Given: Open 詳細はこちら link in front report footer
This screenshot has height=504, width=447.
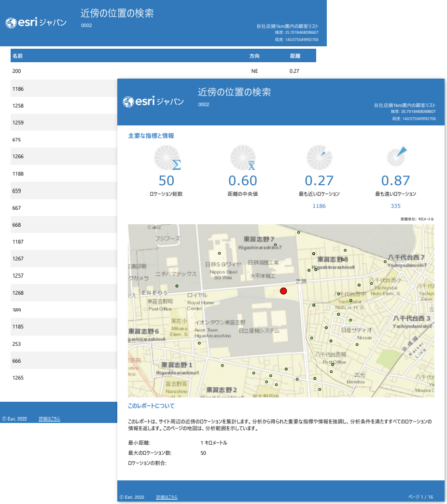Looking at the screenshot, I should click(x=167, y=497).
